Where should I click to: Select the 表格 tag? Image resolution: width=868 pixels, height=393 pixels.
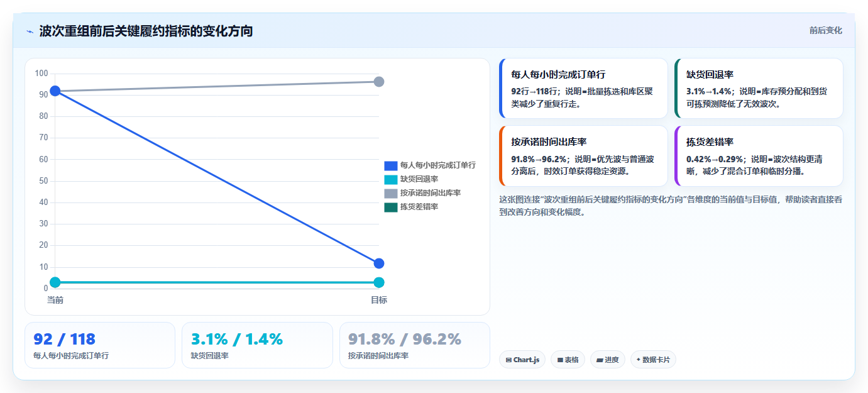pyautogui.click(x=568, y=360)
